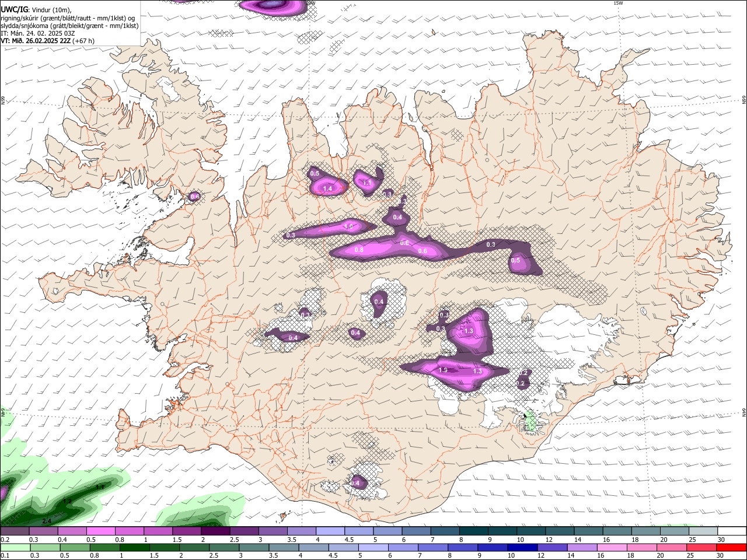Viewport: 747px width, 560px height.
Task: Click the 'UWC/IG: Vindur (10m),' title text
Action: [36, 10]
